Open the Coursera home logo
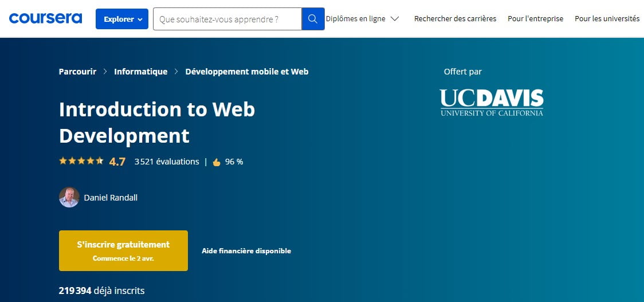Image resolution: width=644 pixels, height=302 pixels. coord(45,18)
